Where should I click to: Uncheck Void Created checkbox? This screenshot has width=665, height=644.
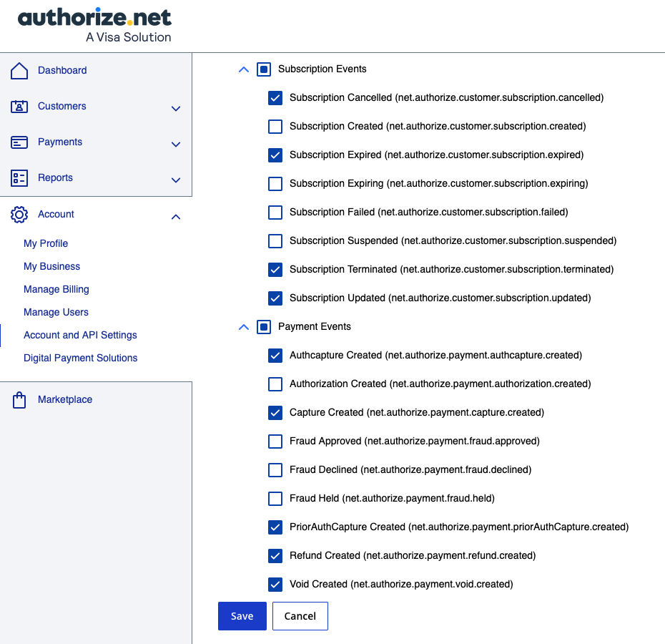(x=275, y=584)
